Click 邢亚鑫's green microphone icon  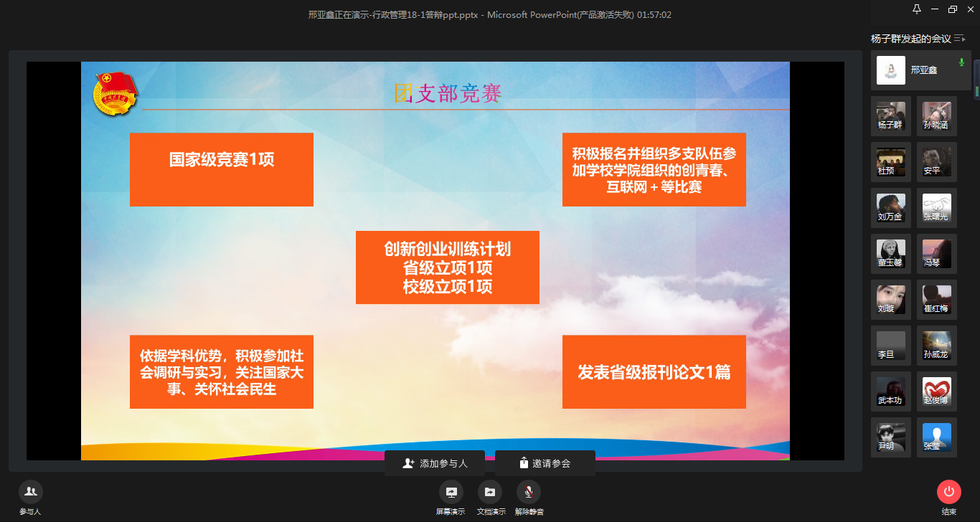click(961, 63)
